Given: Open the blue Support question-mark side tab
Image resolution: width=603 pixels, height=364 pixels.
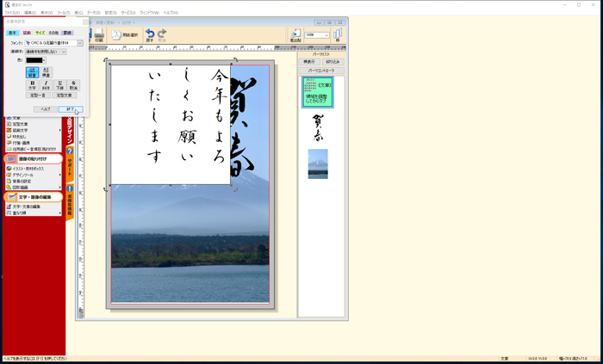Looking at the screenshot, I should (x=70, y=152).
